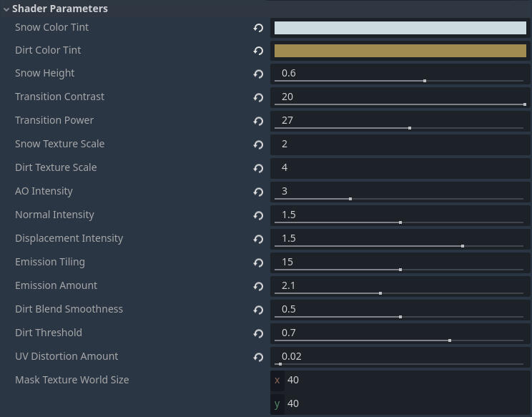Revert Emission Amount value
532x417 pixels.
point(258,286)
